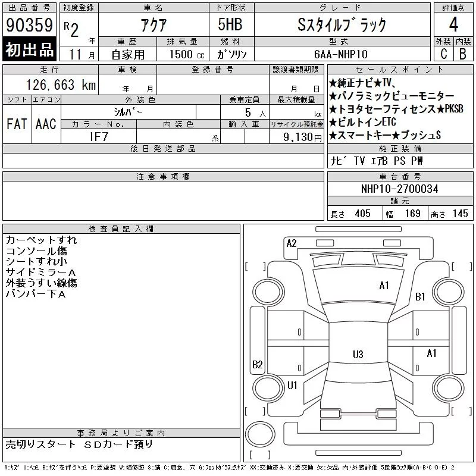Click the A2 damage mark on the diagram

292,243
